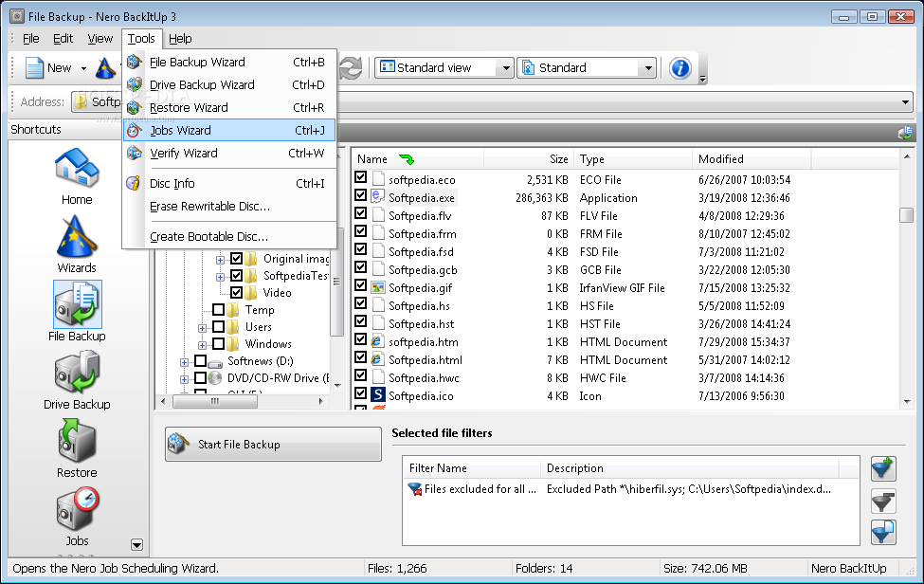Click the gray remove filter funnel icon
The height and width of the screenshot is (584, 924).
[882, 501]
